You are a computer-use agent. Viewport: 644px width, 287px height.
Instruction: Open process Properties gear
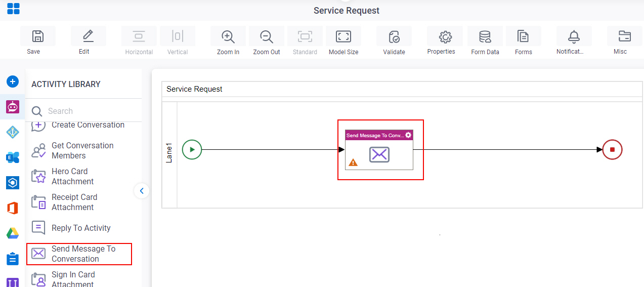tap(445, 36)
